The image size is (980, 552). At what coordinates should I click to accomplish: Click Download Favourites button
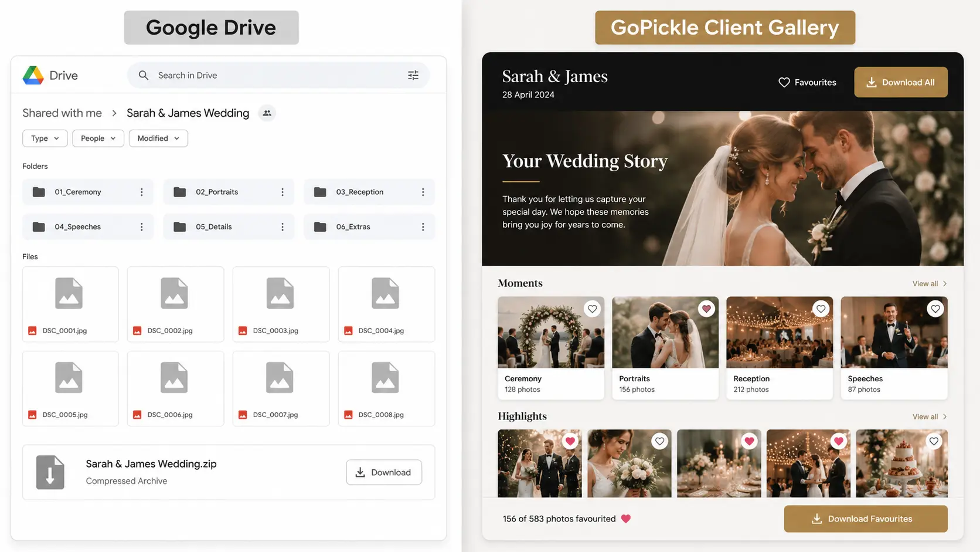[x=866, y=519]
